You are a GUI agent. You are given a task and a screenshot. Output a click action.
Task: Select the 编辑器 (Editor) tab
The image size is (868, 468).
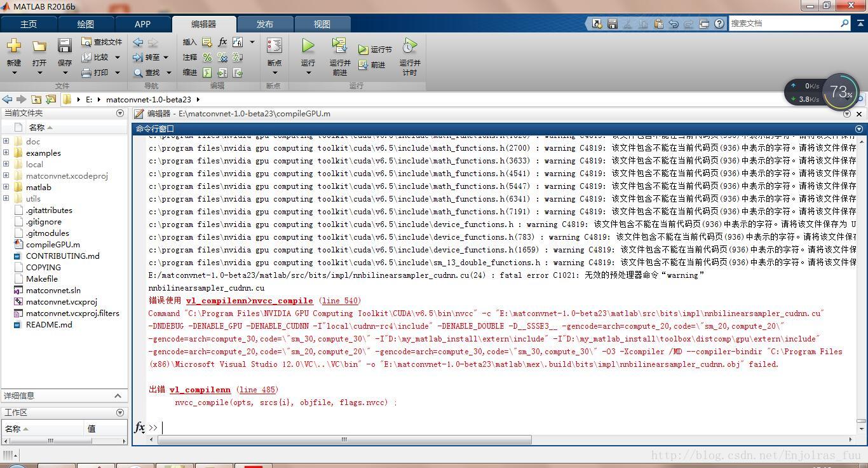coord(204,24)
